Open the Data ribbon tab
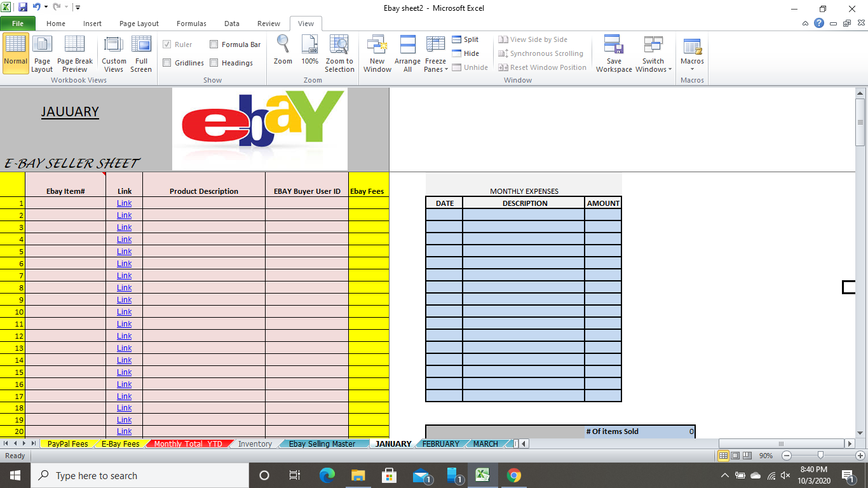Viewport: 868px width, 488px height. pos(232,24)
